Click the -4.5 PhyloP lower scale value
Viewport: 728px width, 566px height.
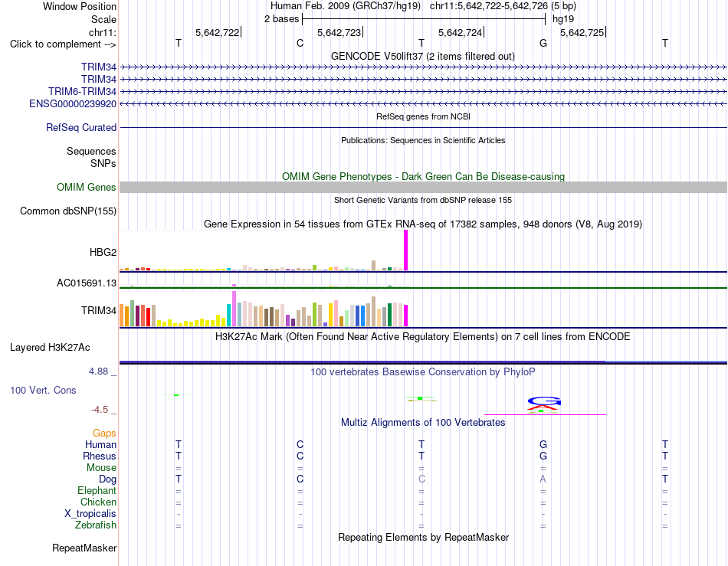[100, 410]
